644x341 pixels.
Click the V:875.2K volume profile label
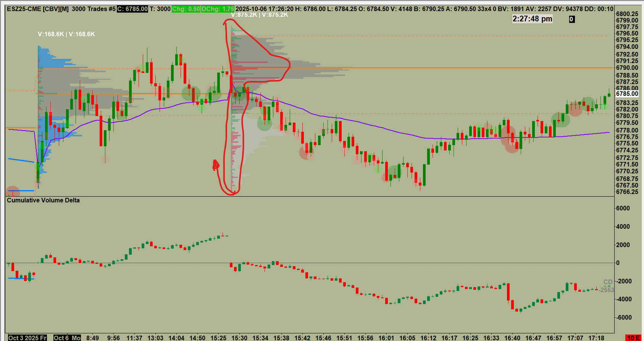point(260,15)
